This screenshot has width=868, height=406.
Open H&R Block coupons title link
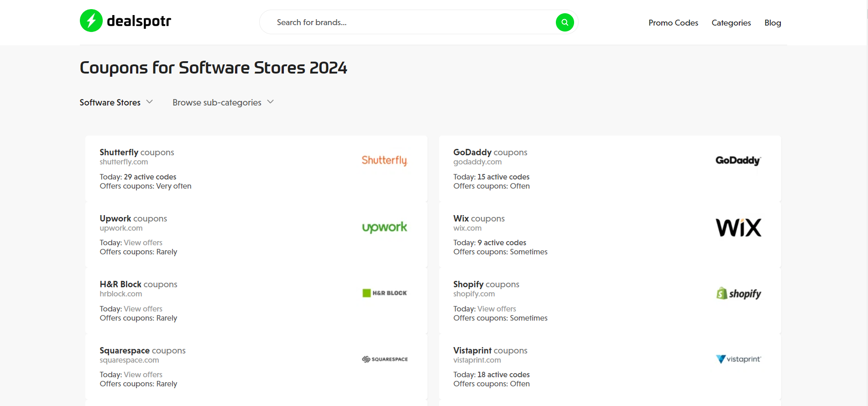click(138, 284)
